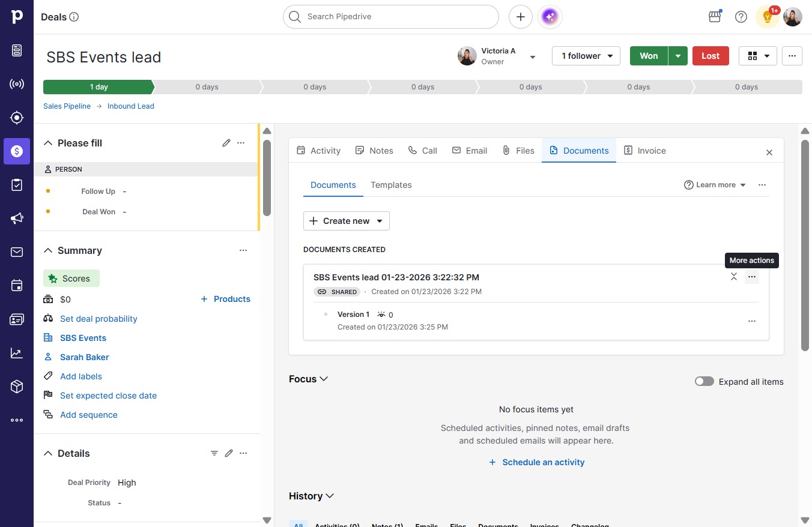The height and width of the screenshot is (527, 812).
Task: Open the Sarah Baker contact link
Action: tap(85, 357)
